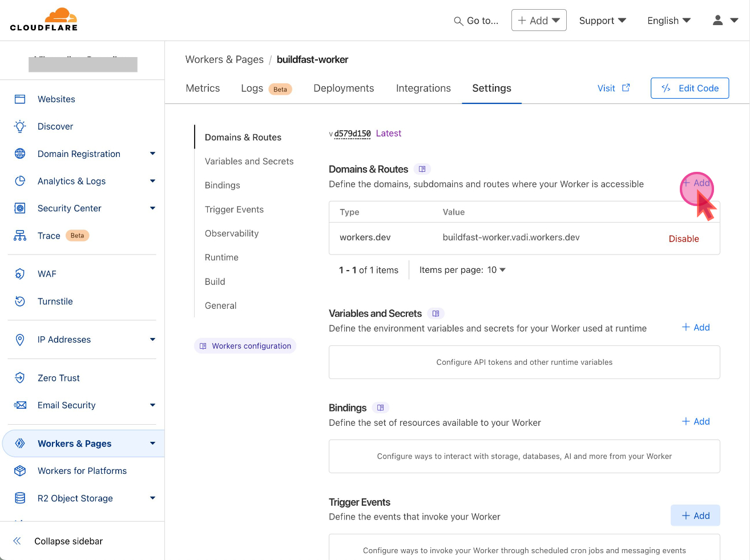
Task: Click the external link icon next to Visit
Action: [x=626, y=87]
